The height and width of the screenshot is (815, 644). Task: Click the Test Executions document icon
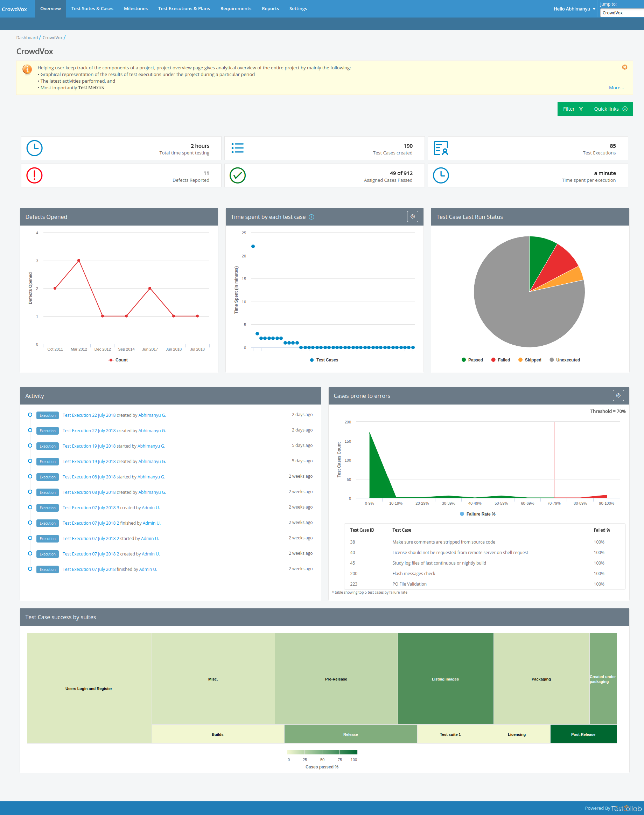point(441,148)
